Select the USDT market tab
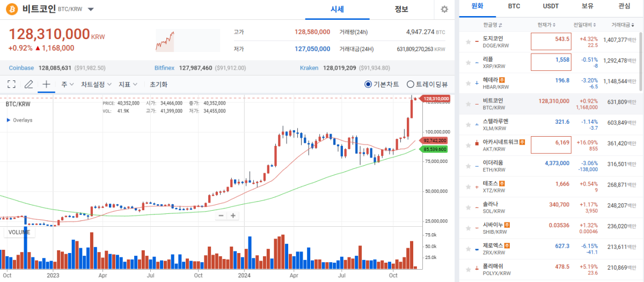Screen dimensions: 644x282 click(551, 6)
